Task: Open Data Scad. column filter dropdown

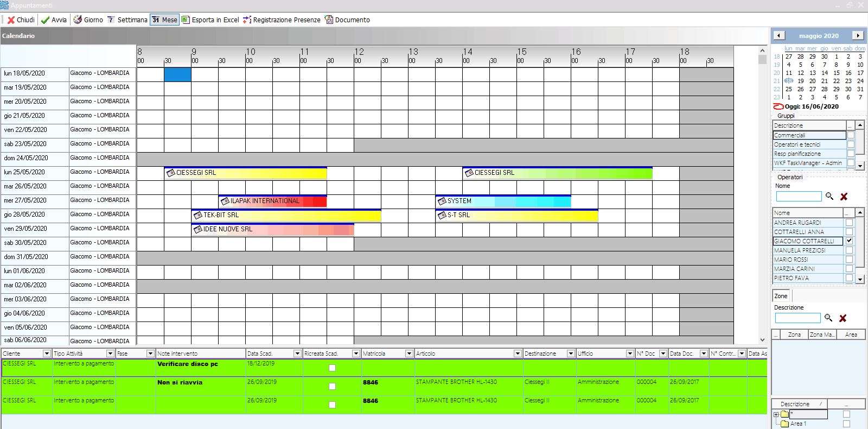Action: click(x=297, y=354)
